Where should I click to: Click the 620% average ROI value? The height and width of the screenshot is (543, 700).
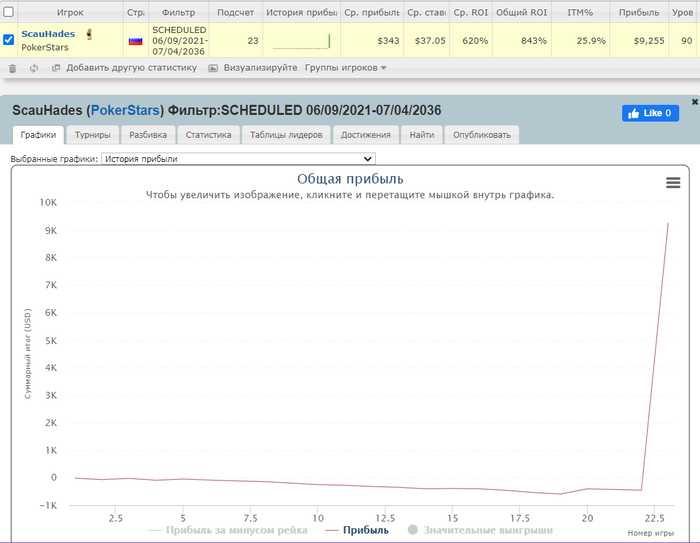(x=475, y=41)
